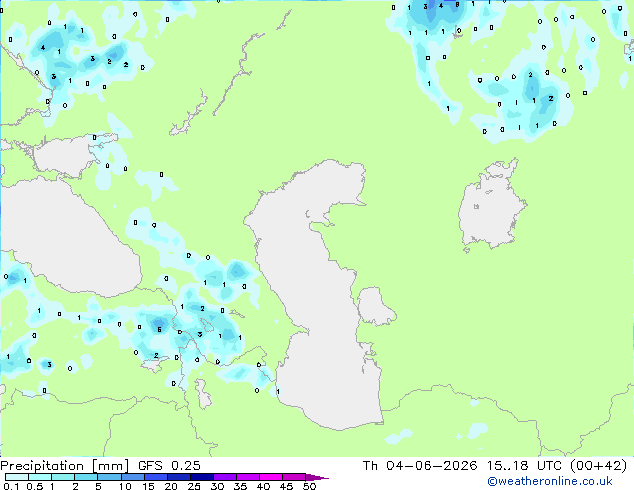Click the 0.1–0.5 mm palest legend swatch
The height and width of the screenshot is (490, 634).
pyautogui.click(x=17, y=477)
